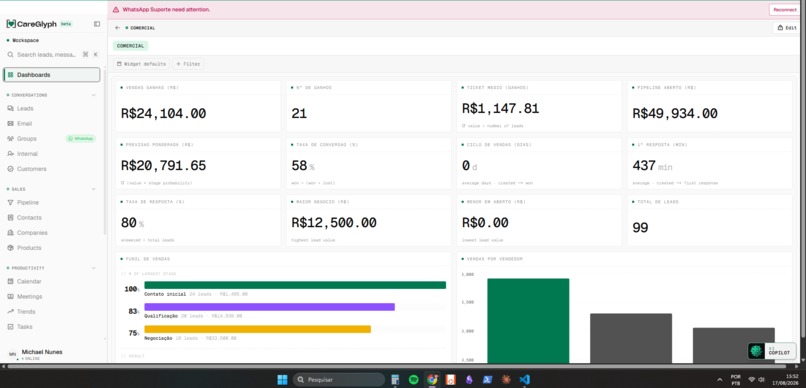The image size is (806, 388).
Task: Open the Internal people icon
Action: click(11, 154)
